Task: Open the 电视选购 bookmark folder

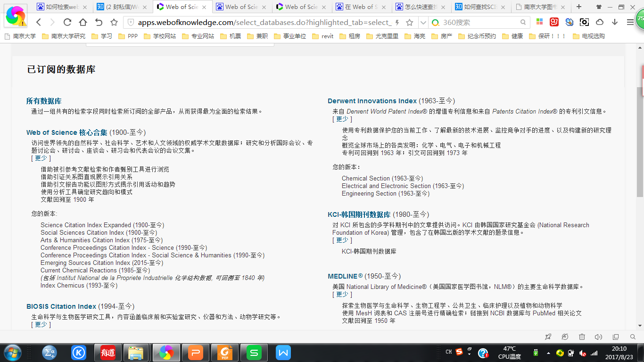Action: (x=589, y=36)
